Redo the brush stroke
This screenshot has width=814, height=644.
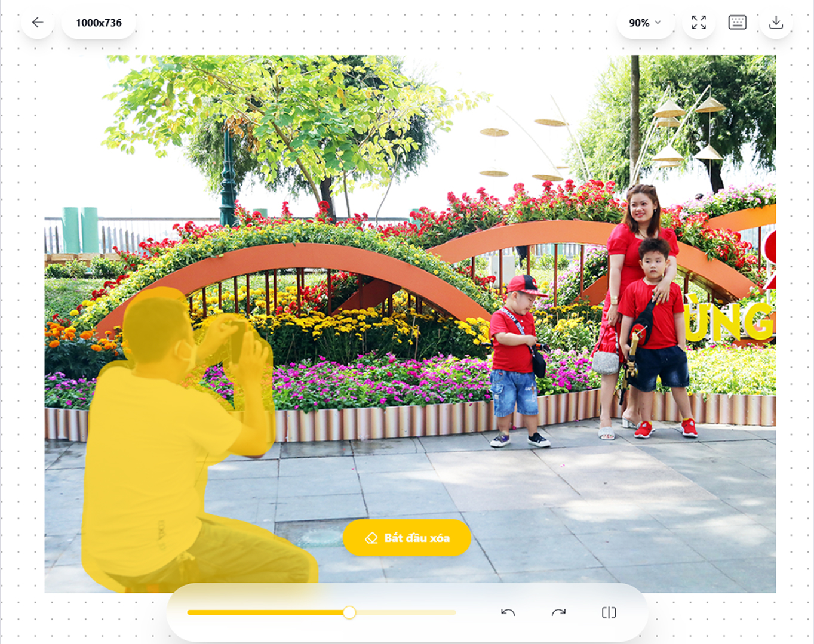558,612
